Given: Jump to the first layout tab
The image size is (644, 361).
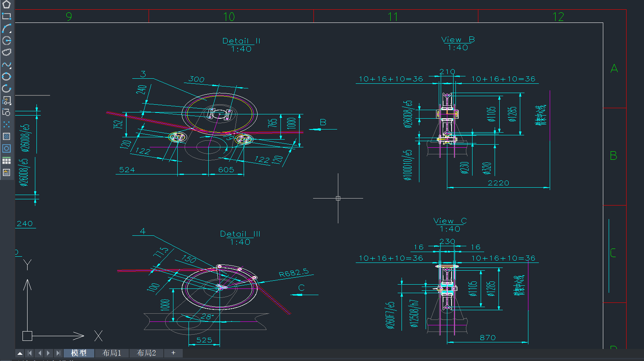Looking at the screenshot, I should 30,353.
